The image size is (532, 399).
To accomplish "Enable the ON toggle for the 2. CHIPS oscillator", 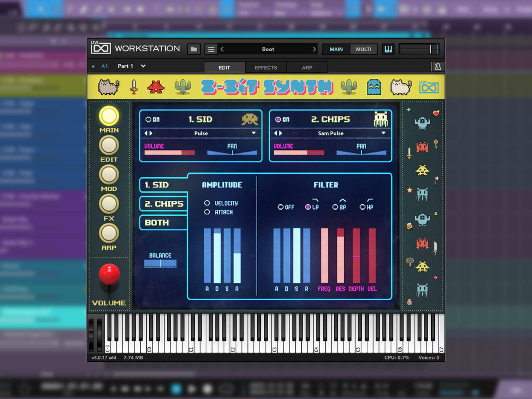I will (x=277, y=119).
